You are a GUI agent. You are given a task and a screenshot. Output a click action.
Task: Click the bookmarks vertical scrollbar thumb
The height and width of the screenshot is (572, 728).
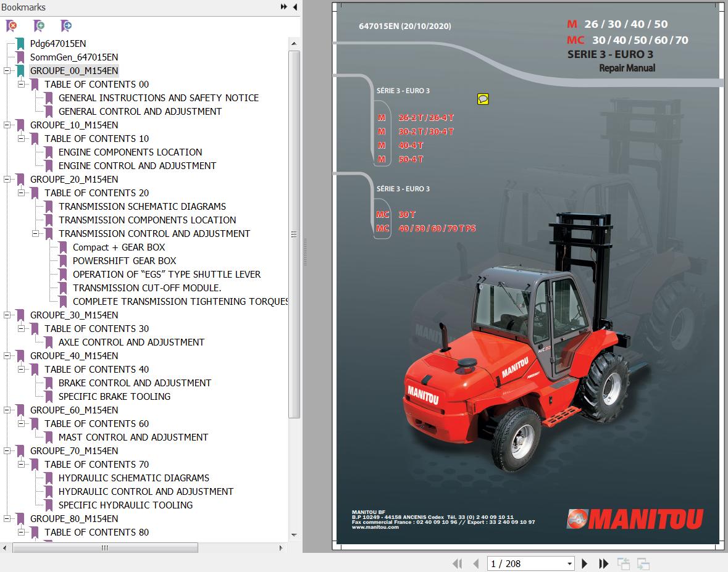pos(294,234)
